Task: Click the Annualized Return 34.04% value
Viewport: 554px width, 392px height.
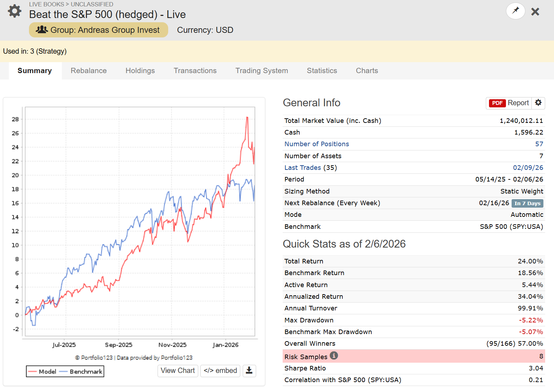Action: click(x=530, y=297)
